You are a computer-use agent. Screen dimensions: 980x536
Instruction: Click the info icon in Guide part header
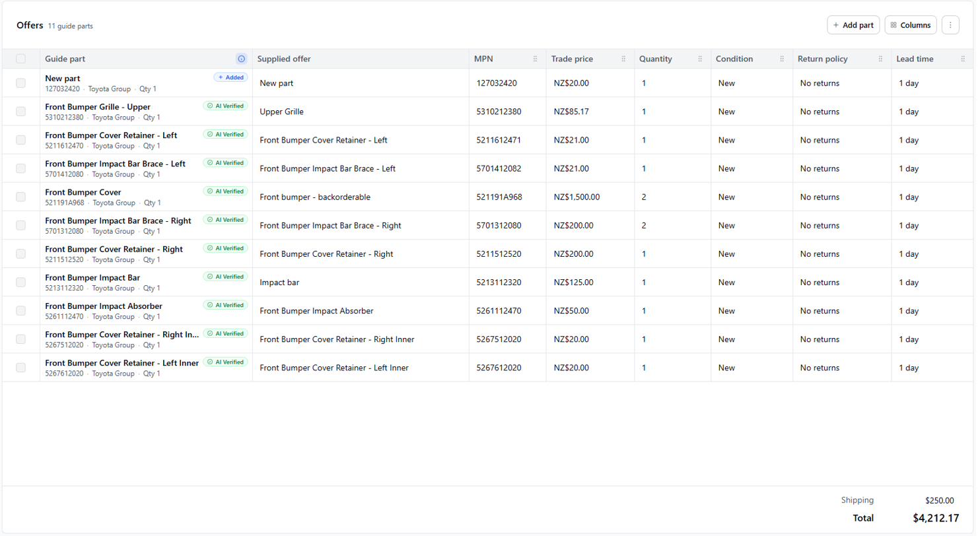241,59
